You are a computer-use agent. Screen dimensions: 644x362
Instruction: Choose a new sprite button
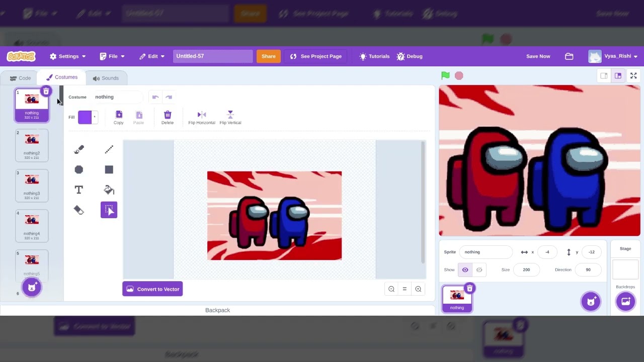click(x=591, y=301)
